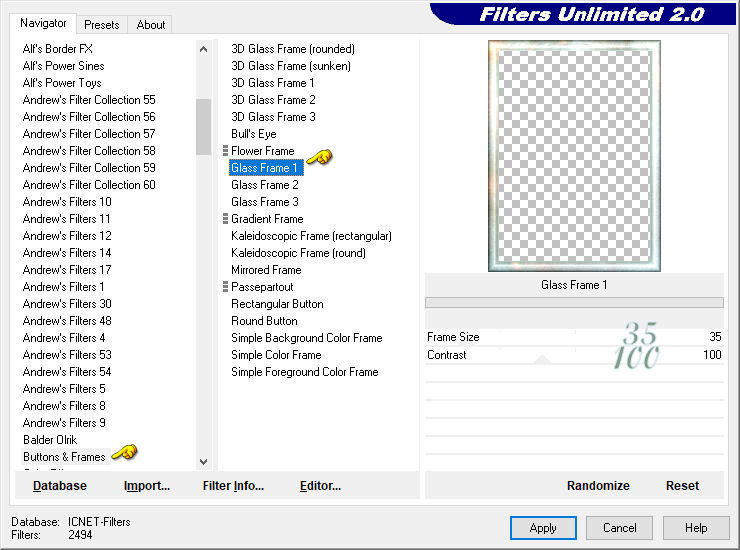The height and width of the screenshot is (550, 740).
Task: Select Glass Frame 1 filter
Action: (264, 168)
